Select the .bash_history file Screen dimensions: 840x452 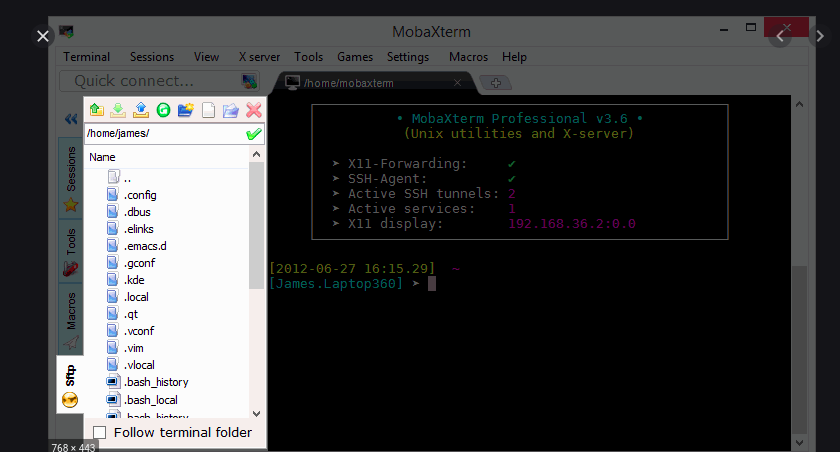click(x=147, y=382)
